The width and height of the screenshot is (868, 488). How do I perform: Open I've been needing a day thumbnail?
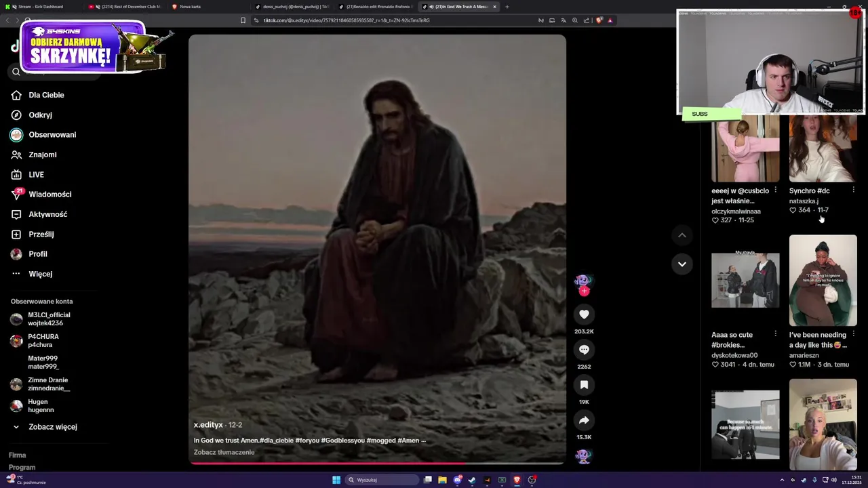pos(823,280)
